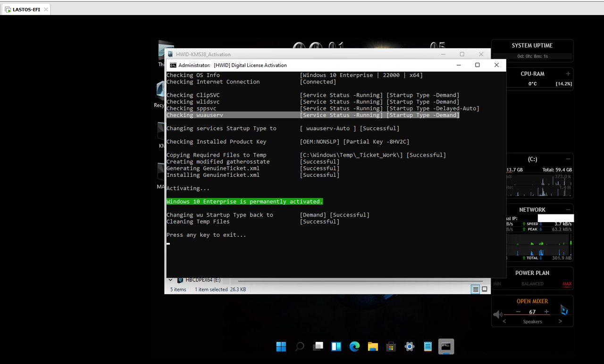Click the SYSTEM UPTIME widget title
Screen dimensions: 604x364
click(532, 46)
